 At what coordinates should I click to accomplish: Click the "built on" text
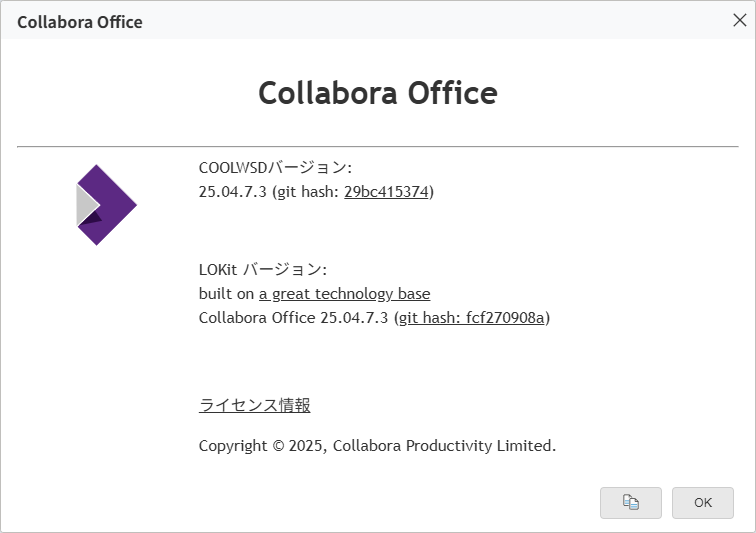tap(226, 293)
